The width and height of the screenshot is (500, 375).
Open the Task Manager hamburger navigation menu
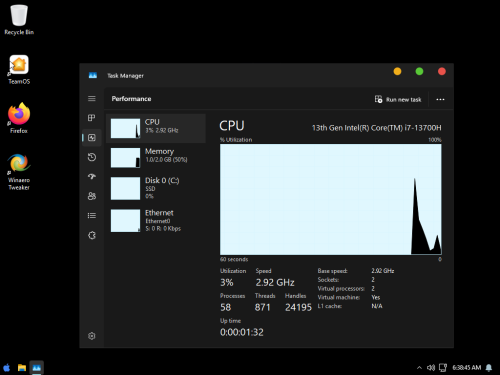pyautogui.click(x=92, y=99)
